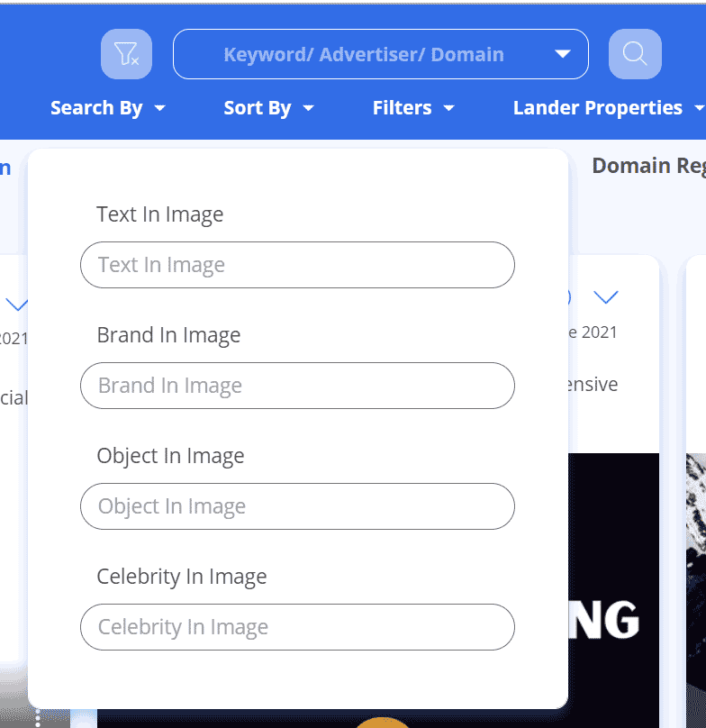This screenshot has height=728, width=706.
Task: Click the orange circle icon at bottom
Action: click(383, 721)
